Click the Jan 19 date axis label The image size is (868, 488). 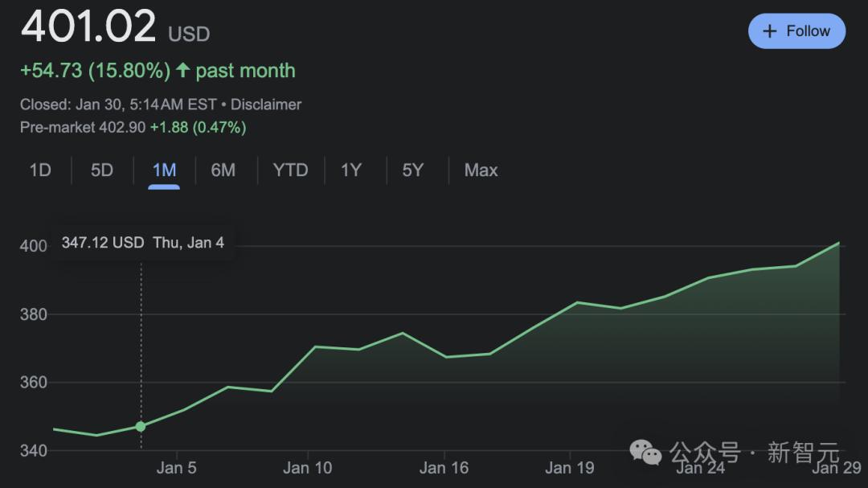[569, 468]
